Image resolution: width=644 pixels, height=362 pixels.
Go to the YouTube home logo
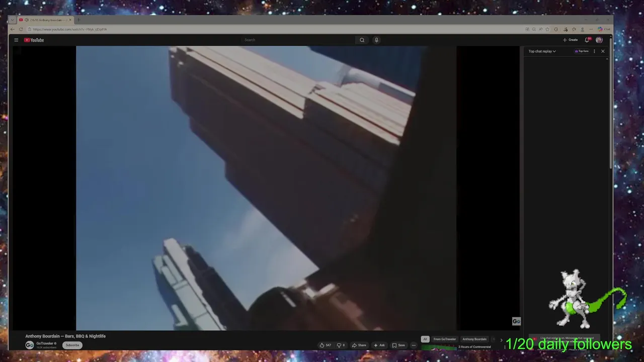[34, 40]
